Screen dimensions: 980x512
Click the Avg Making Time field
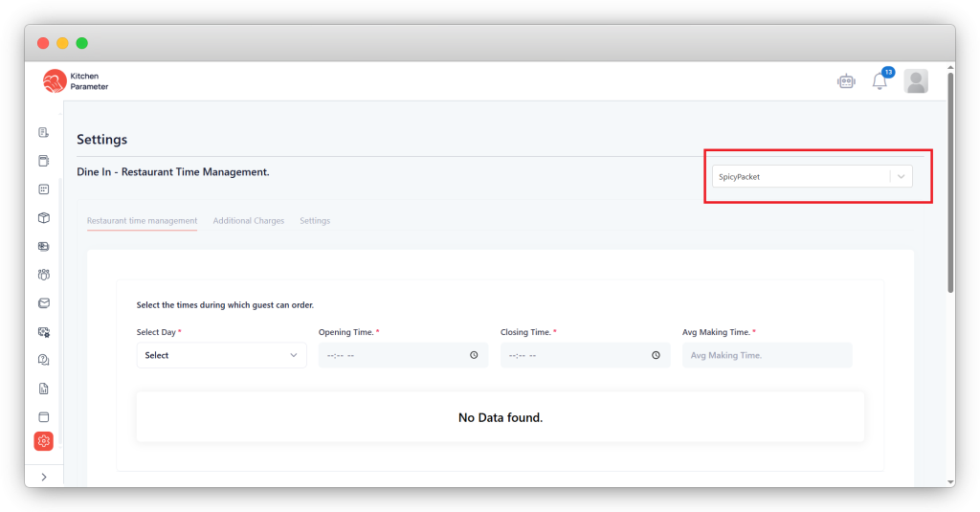pyautogui.click(x=767, y=355)
